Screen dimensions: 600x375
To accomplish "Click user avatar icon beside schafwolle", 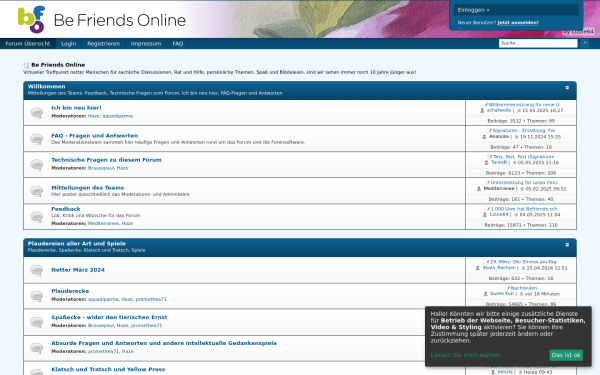I will [482, 110].
